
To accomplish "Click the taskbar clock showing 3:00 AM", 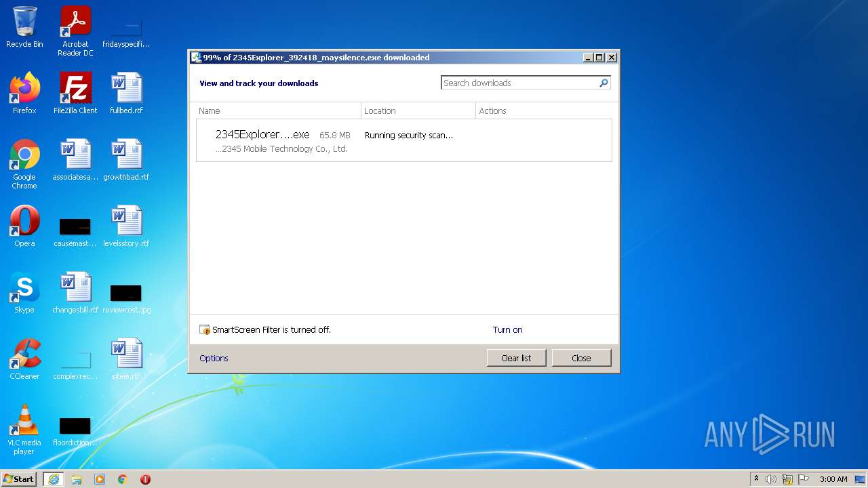I will (x=833, y=479).
